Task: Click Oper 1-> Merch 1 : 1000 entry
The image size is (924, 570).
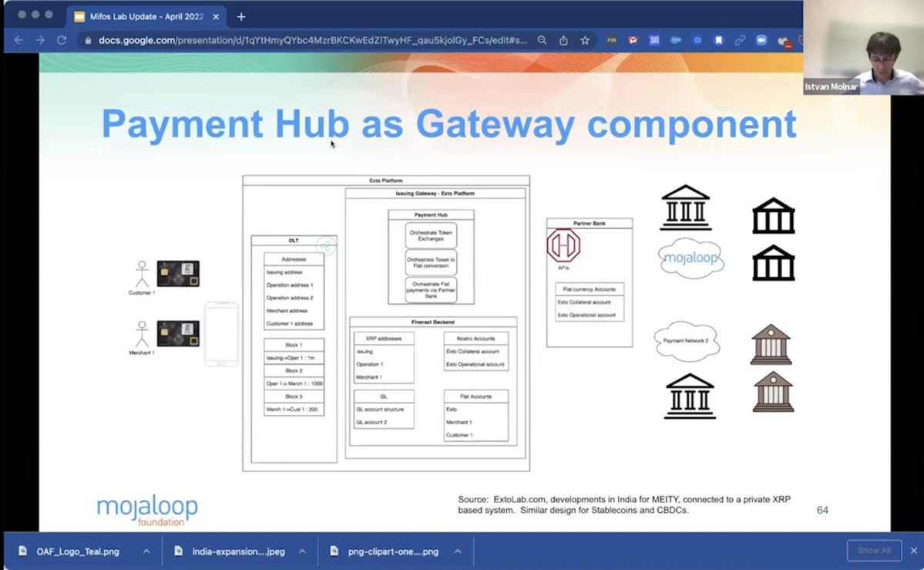Action: [294, 383]
